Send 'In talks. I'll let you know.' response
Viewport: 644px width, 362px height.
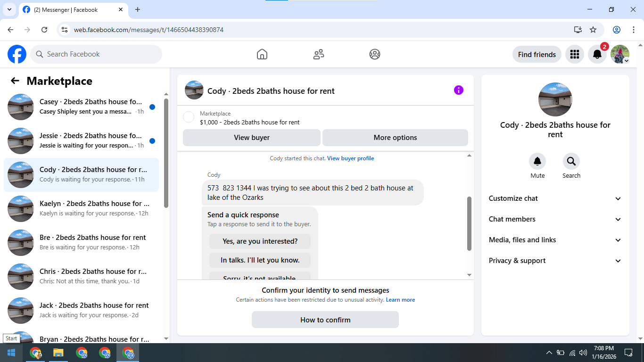(x=260, y=260)
